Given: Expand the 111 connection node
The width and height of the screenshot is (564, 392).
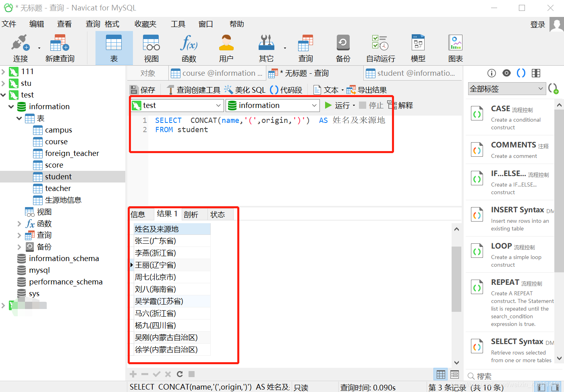Looking at the screenshot, I should pos(4,72).
